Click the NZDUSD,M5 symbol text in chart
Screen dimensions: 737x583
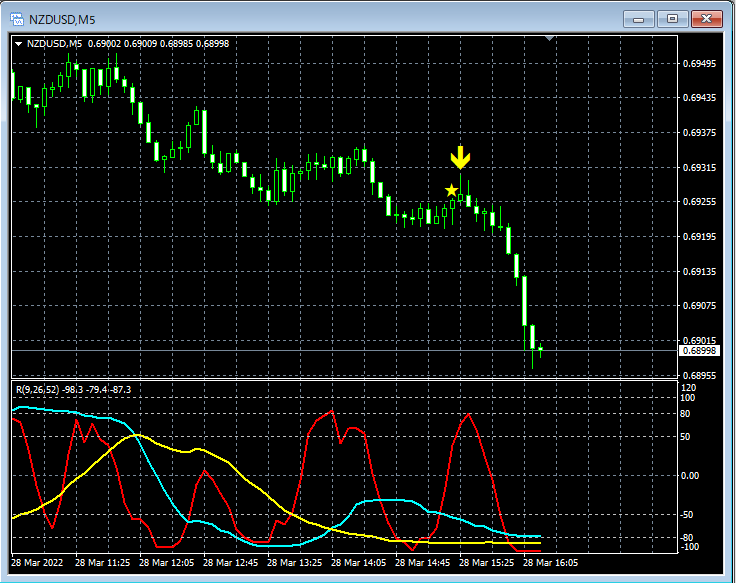[55, 43]
